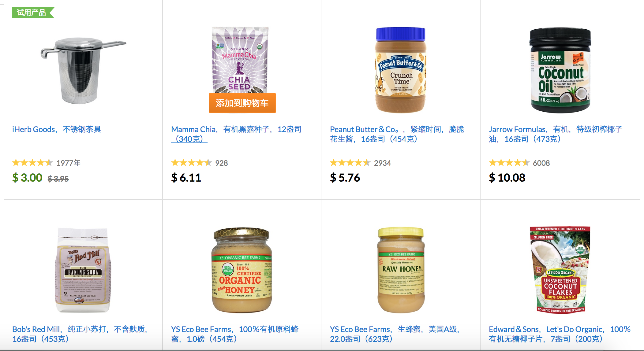The image size is (644, 351).
Task: Open the Jarrow Coconut Oil jar image
Action: coord(560,70)
